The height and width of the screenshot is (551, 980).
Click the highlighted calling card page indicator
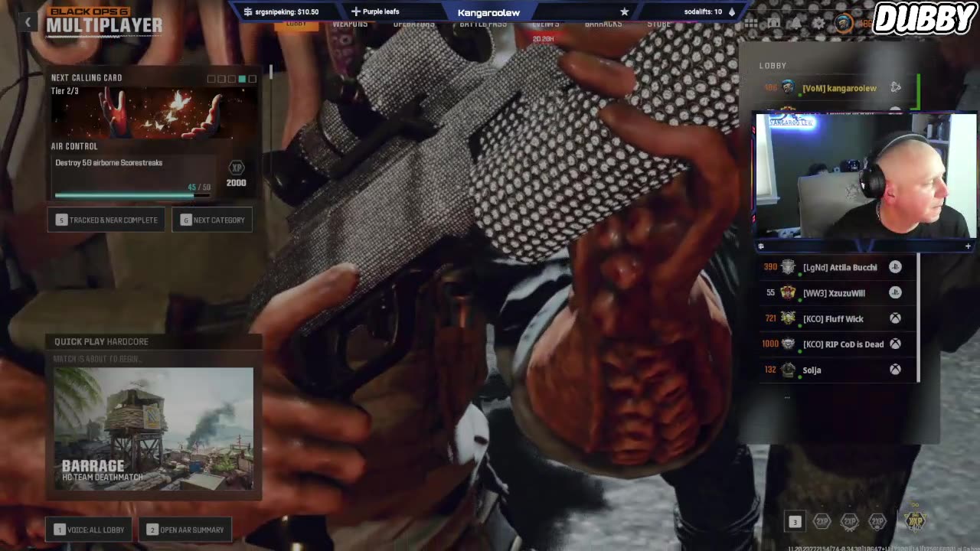[x=242, y=79]
